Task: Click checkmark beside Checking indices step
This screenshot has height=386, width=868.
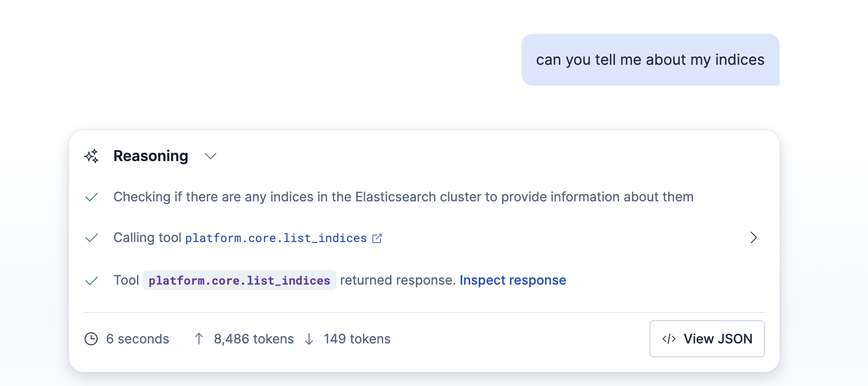Action: [x=92, y=197]
